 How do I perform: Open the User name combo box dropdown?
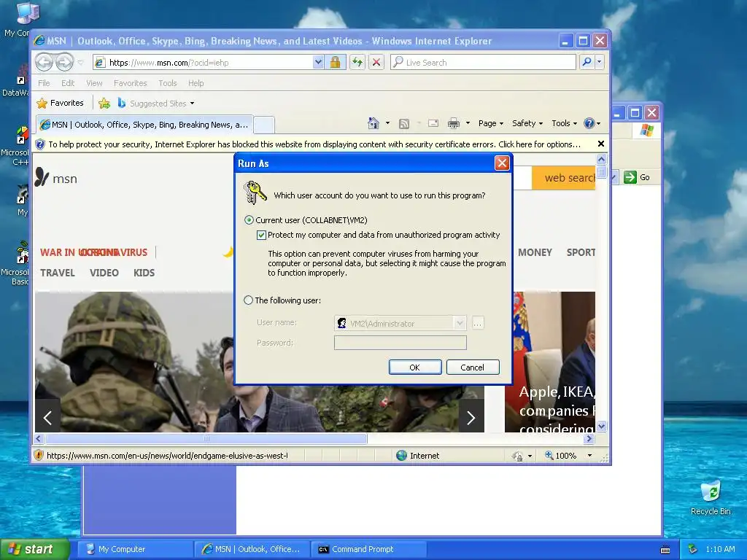tap(460, 323)
